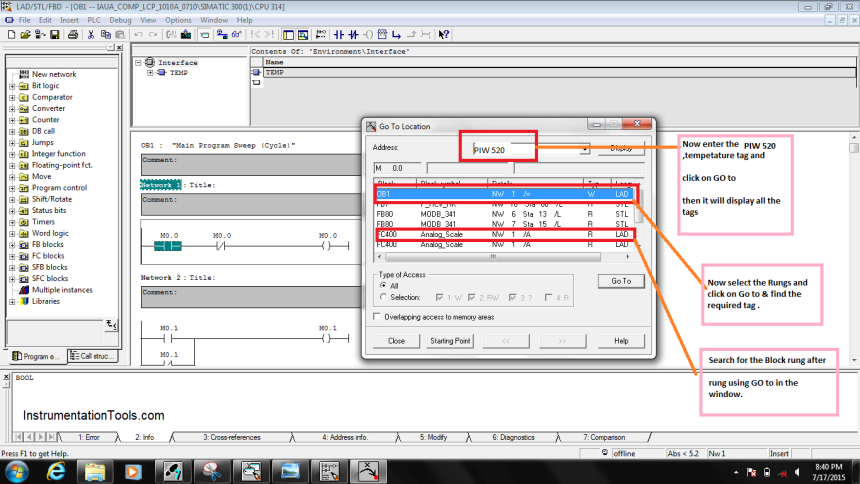Image resolution: width=860 pixels, height=484 pixels.
Task: Select the Selection radio button
Action: tap(383, 297)
